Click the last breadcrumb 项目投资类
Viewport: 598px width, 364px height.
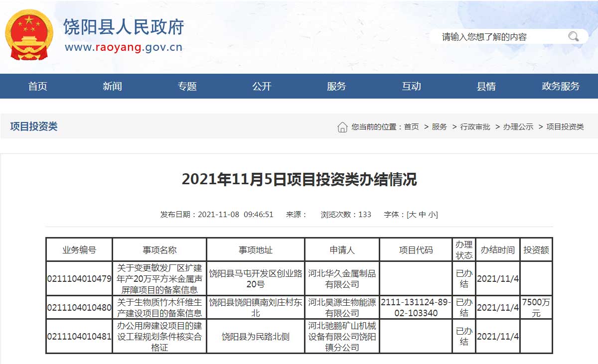565,127
